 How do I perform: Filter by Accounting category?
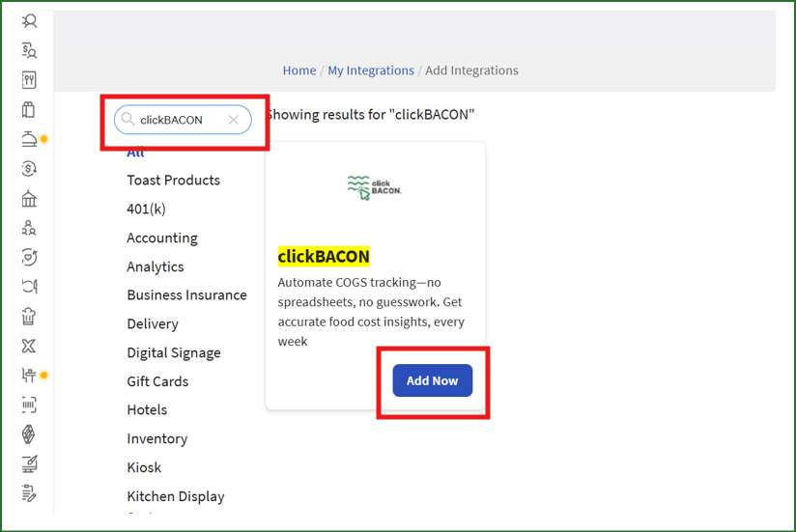pyautogui.click(x=162, y=238)
